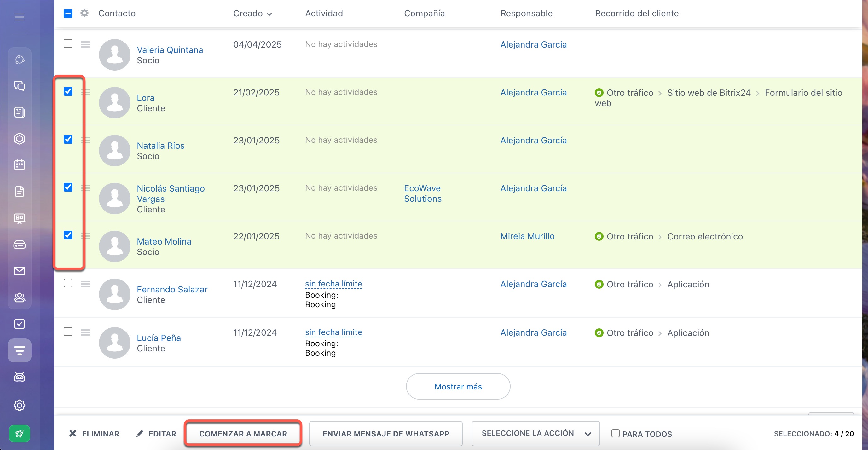Check the box for Fernando Salazar
Image resolution: width=868 pixels, height=450 pixels.
pyautogui.click(x=68, y=283)
